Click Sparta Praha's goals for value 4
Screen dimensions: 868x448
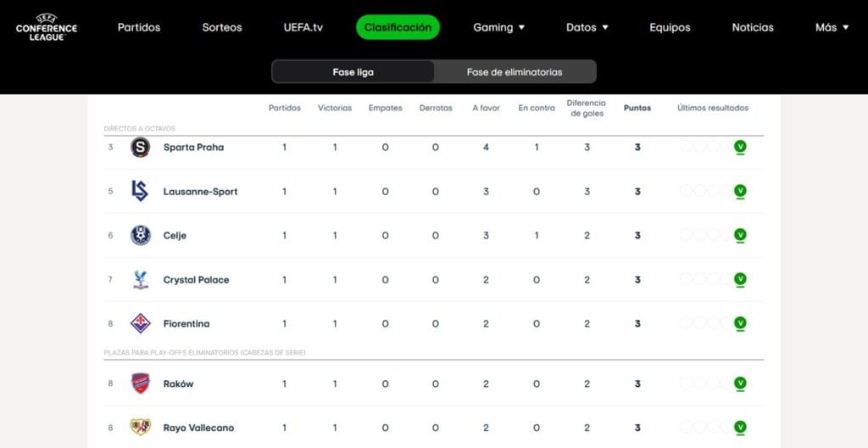coord(486,148)
